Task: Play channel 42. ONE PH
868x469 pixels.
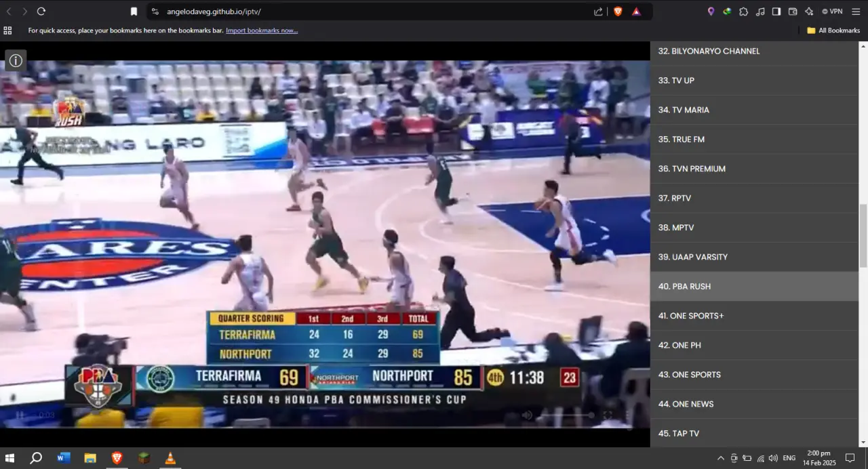Action: (754, 346)
